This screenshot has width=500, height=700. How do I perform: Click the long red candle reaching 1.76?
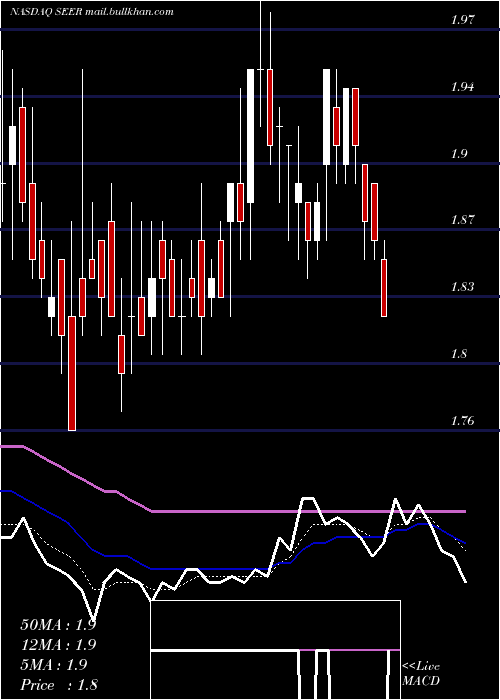72,373
